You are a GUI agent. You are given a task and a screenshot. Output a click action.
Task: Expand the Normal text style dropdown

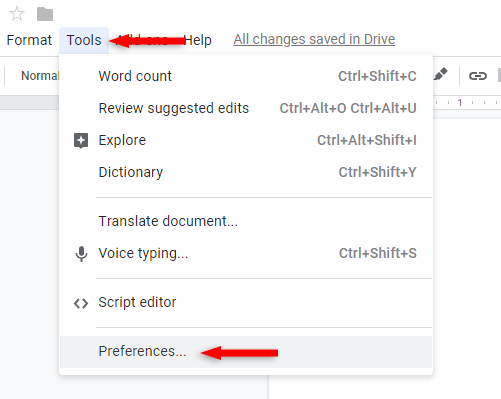pos(40,76)
